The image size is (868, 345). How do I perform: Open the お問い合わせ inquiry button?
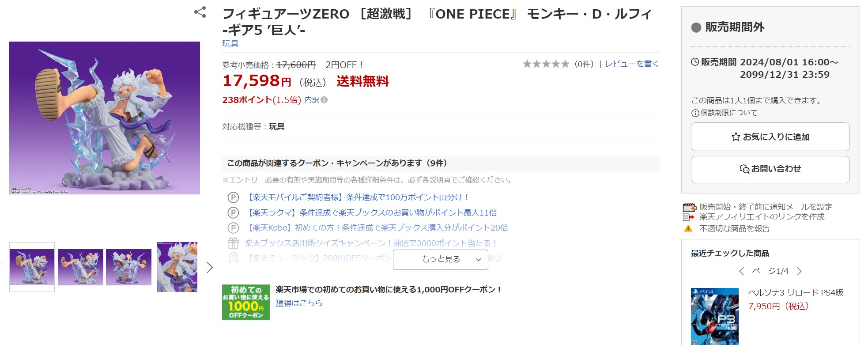[770, 169]
